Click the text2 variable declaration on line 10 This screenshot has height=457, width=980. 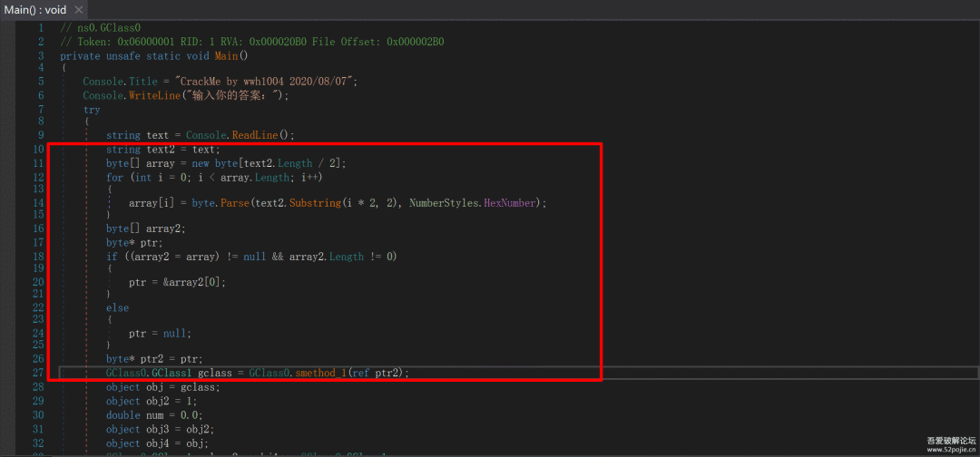tap(162, 149)
